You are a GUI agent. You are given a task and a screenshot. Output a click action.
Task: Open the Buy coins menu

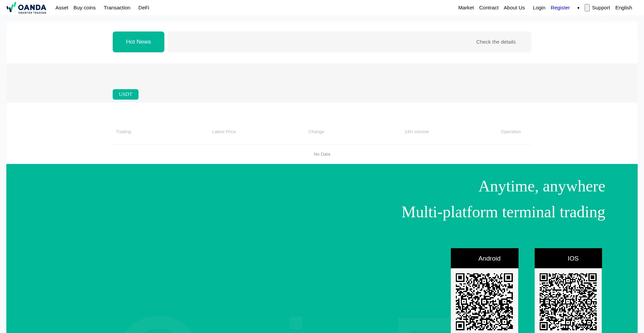(85, 8)
